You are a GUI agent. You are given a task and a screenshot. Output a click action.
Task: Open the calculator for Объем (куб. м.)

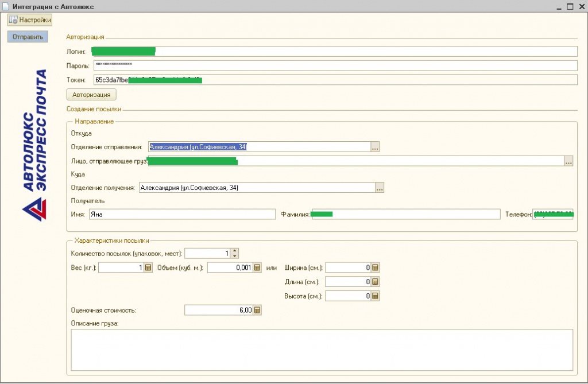257,267
